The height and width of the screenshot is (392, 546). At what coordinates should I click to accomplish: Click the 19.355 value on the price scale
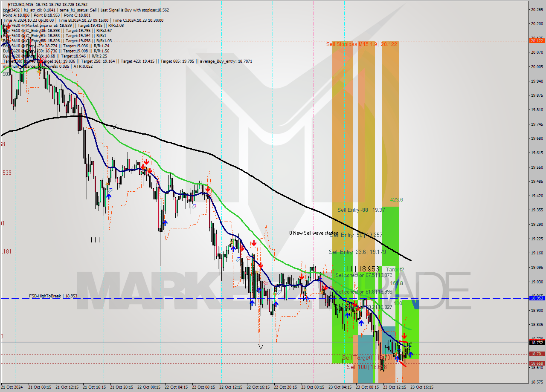(537, 210)
